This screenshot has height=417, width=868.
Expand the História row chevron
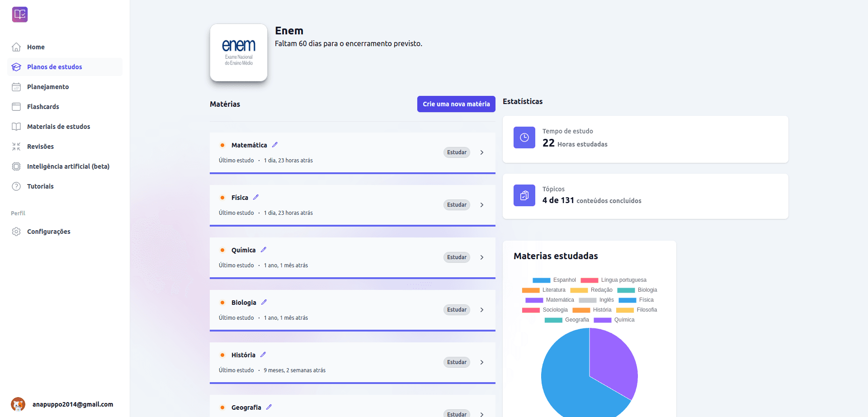click(482, 362)
